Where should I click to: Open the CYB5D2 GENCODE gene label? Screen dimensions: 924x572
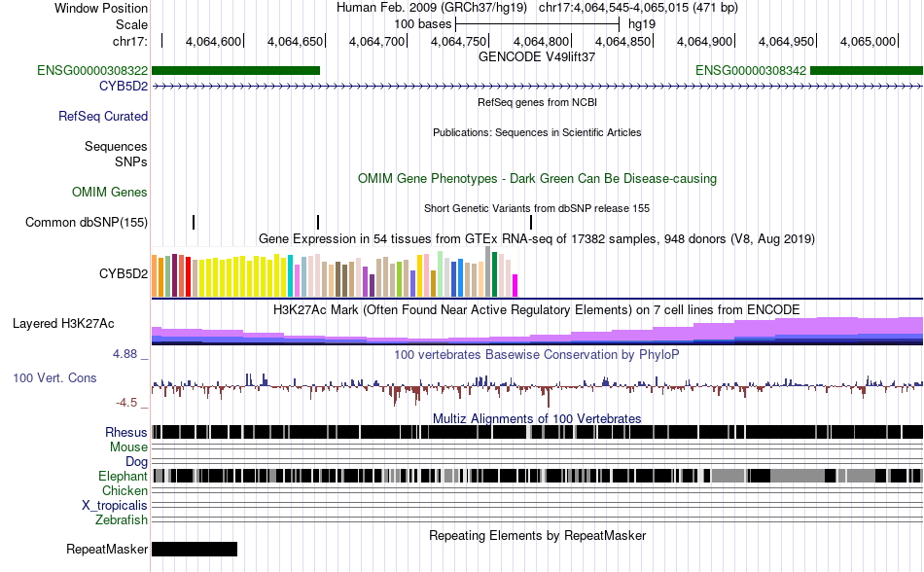124,86
